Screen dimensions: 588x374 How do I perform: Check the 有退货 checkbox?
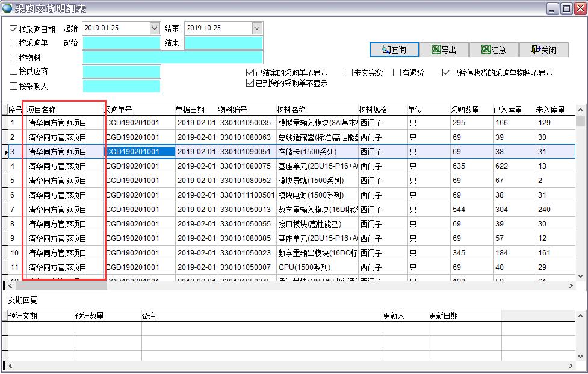tap(397, 72)
